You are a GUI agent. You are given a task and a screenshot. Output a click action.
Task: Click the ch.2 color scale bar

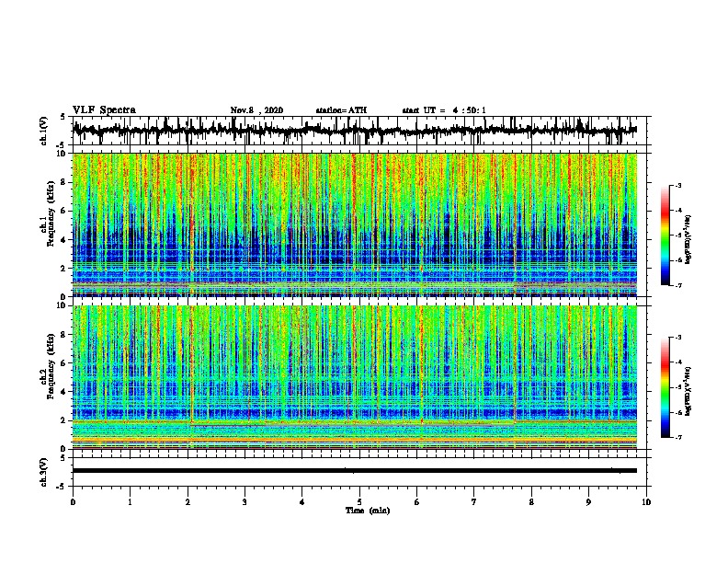665,387
